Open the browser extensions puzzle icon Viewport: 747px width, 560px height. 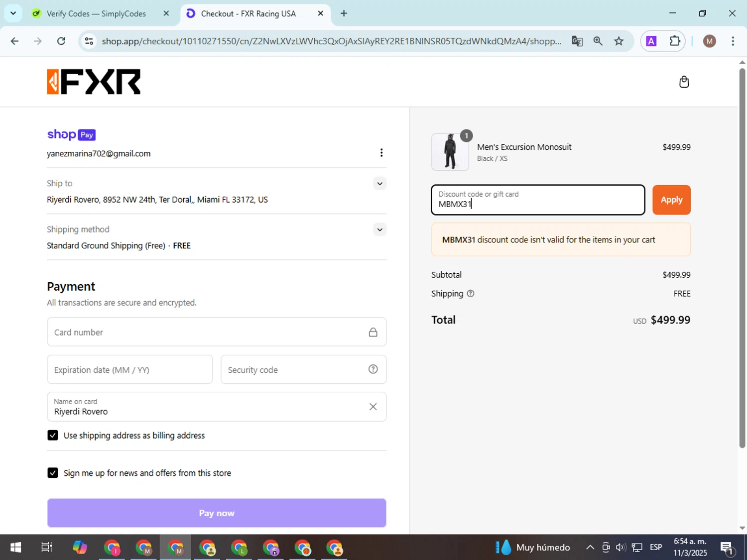coord(675,41)
